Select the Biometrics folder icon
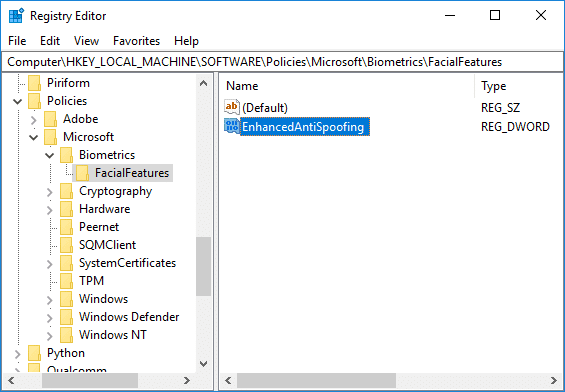565x392 pixels. point(67,155)
